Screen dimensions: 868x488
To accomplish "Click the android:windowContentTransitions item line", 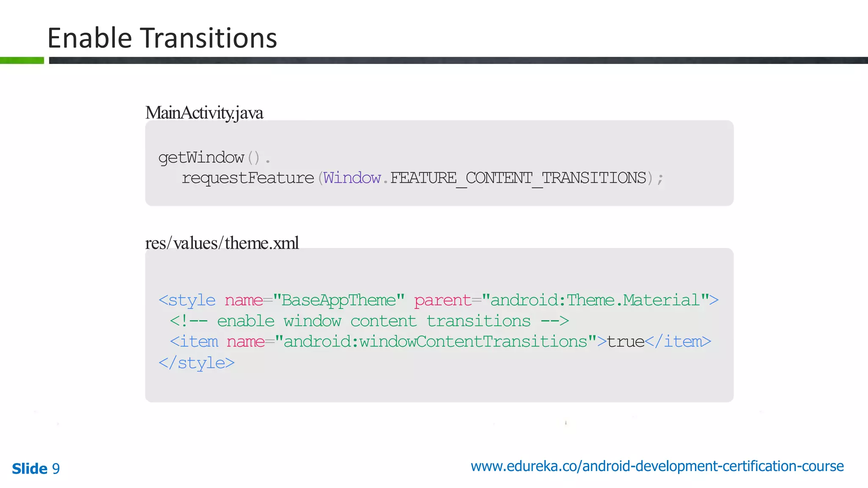I will point(440,341).
